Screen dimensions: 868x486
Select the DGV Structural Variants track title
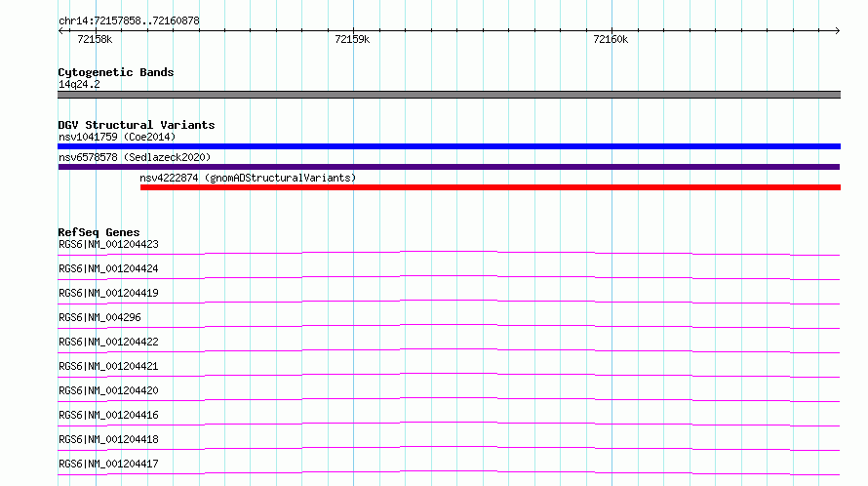(137, 125)
